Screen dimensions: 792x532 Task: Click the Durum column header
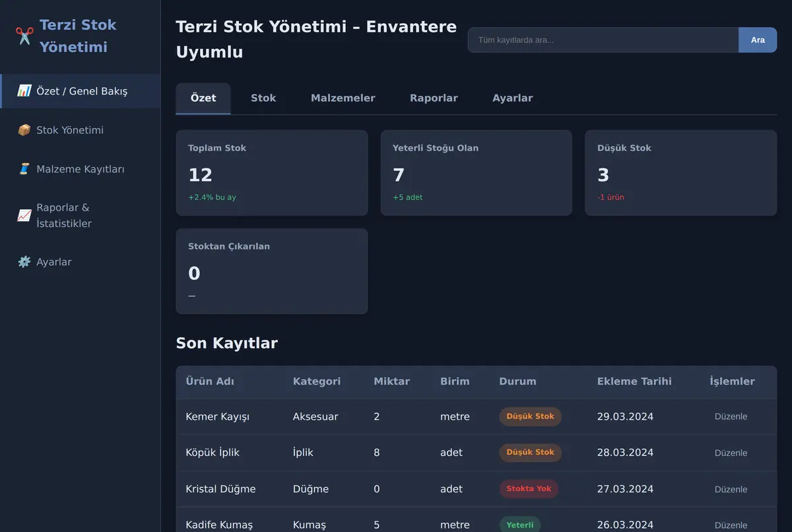(x=518, y=382)
